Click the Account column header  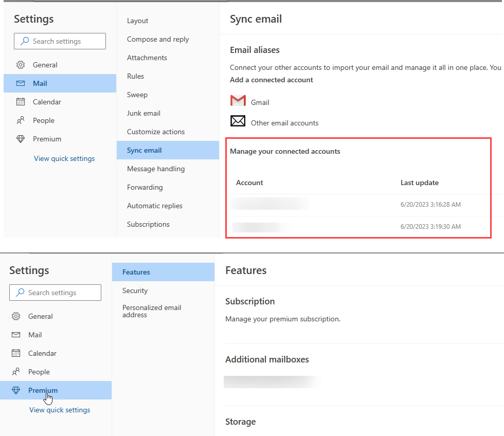249,183
